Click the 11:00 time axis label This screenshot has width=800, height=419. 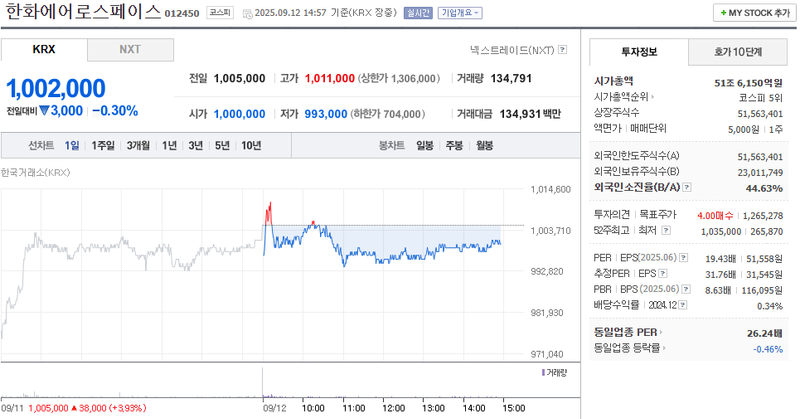coord(353,408)
